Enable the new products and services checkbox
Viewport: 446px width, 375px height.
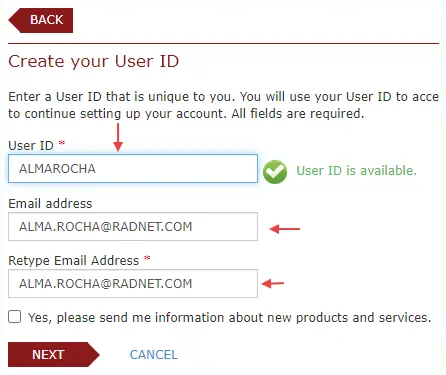[x=15, y=317]
